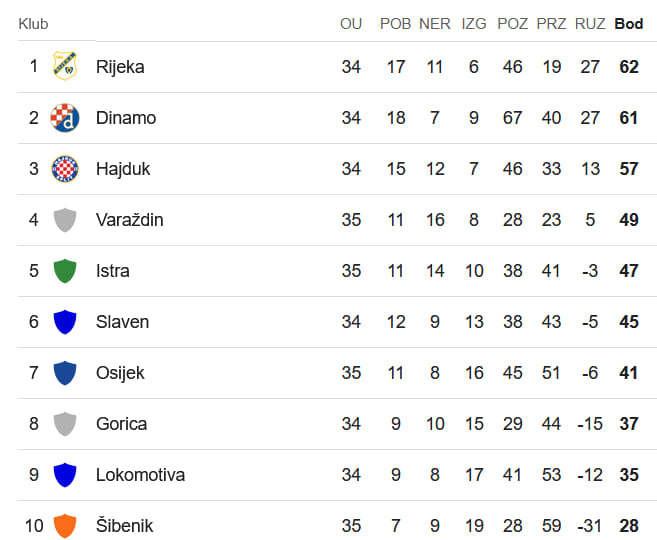Click the Rijeka club crest icon
The height and width of the screenshot is (540, 657).
[65, 66]
